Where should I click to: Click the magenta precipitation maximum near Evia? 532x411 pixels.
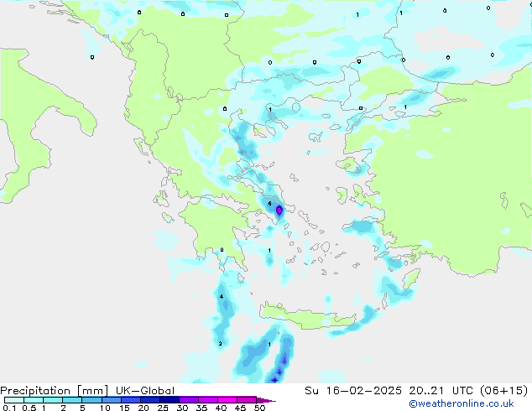[279, 211]
